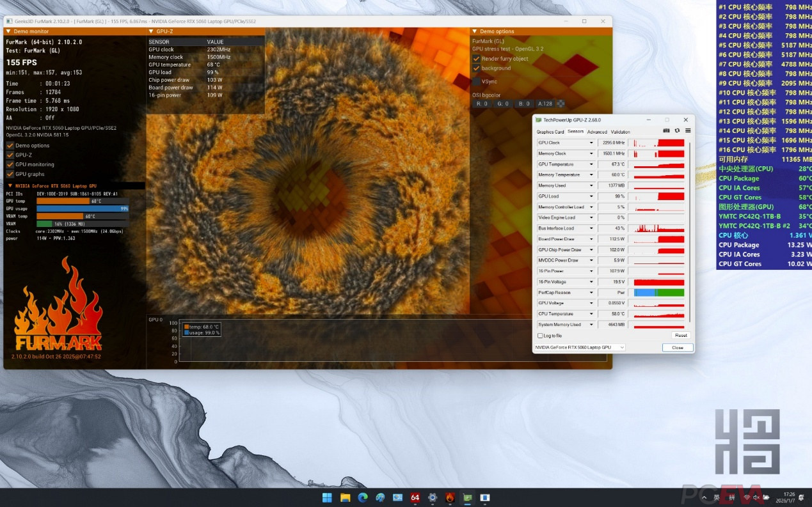Open the AIDA64 taskbar icon
Screen dimensions: 812x507
(415, 497)
